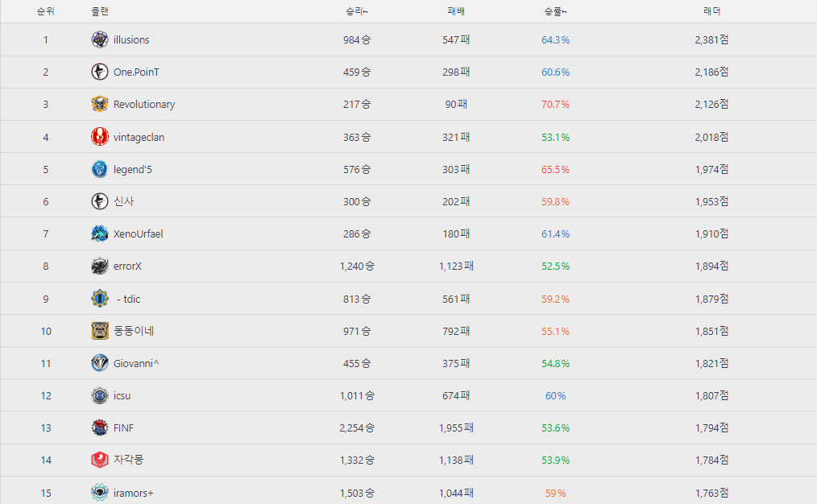Sort the table by 승리 column

pos(356,11)
